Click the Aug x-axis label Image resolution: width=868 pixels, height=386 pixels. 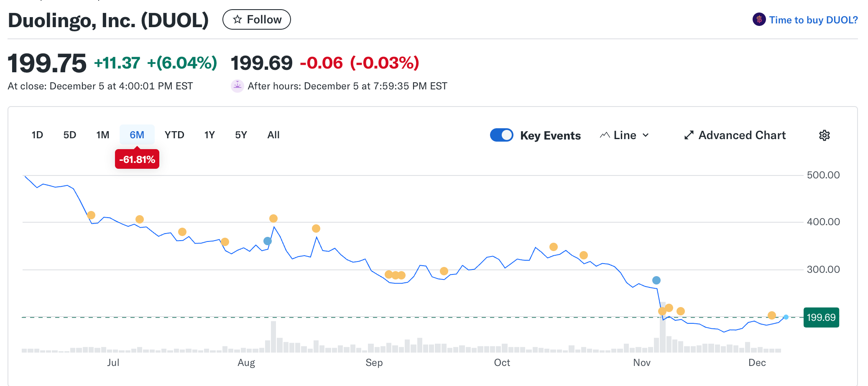[246, 363]
